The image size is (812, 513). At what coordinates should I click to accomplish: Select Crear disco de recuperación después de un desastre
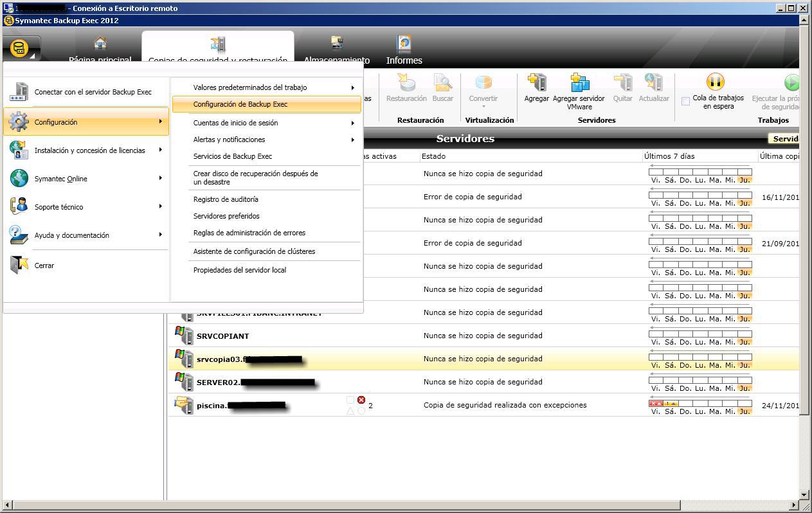pos(266,177)
